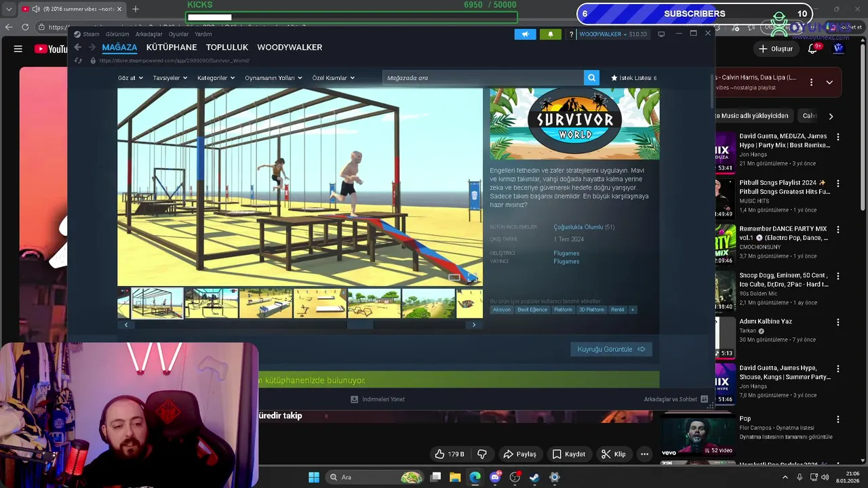The width and height of the screenshot is (868, 488).
Task: Click the browser back arrow
Action: pos(9,27)
